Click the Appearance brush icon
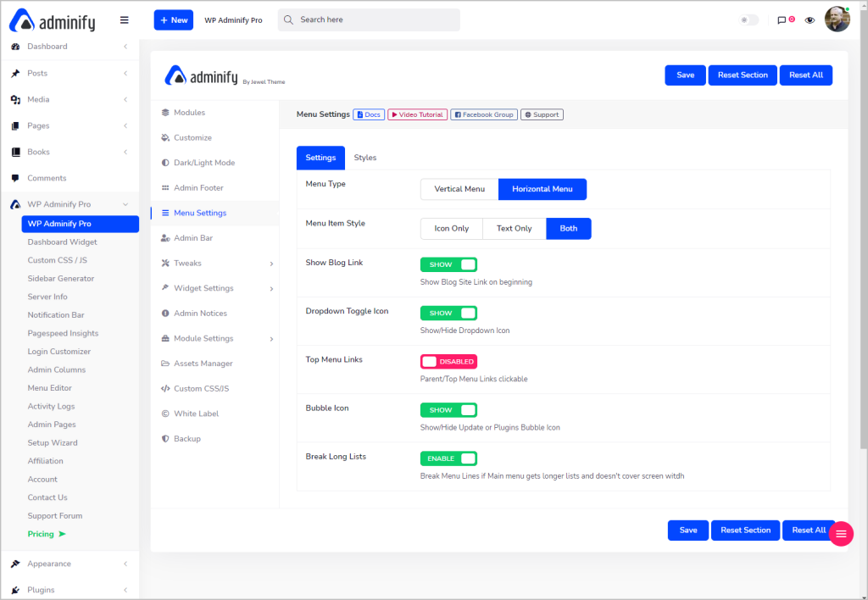868x600 pixels. click(15, 564)
